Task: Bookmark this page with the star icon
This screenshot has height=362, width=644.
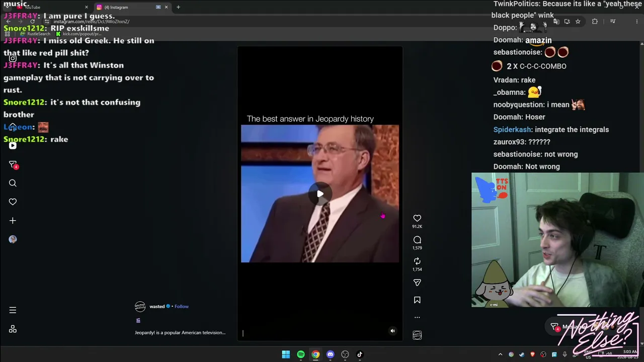Action: tap(578, 22)
